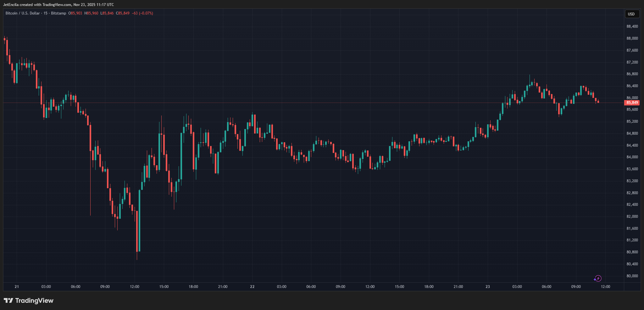
Task: Click the TradingView logo icon
Action: [x=8, y=301]
